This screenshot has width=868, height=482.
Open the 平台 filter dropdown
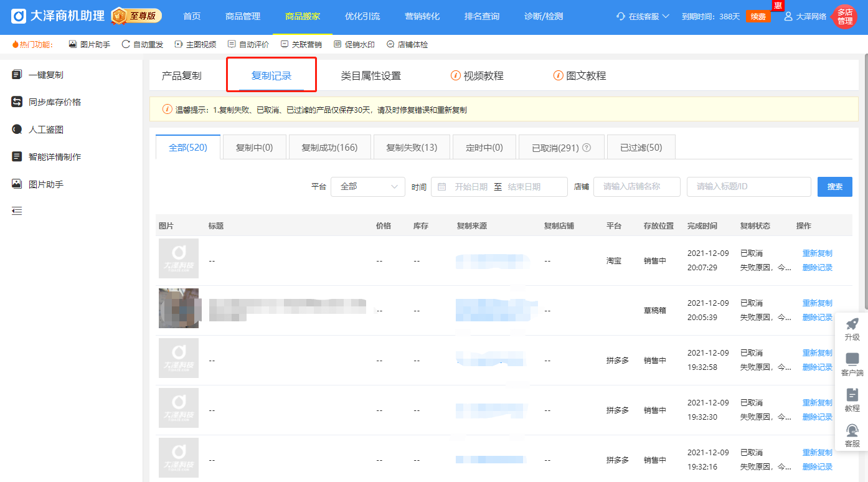click(x=367, y=186)
